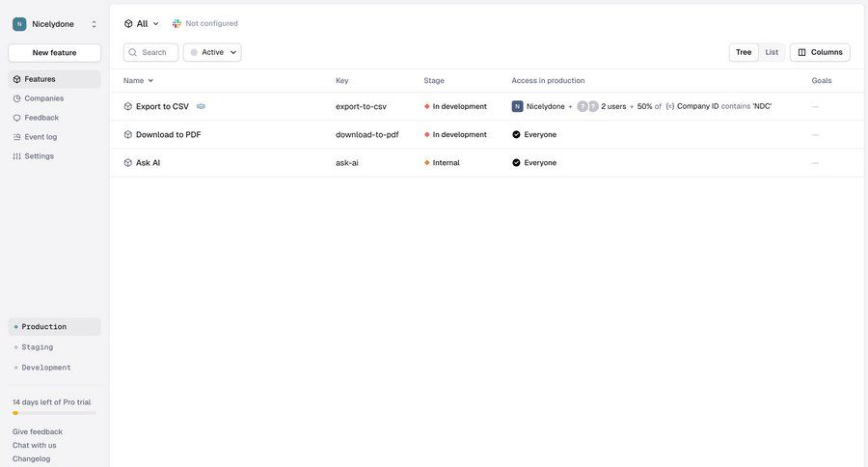Click the cube icon beside All
The image size is (868, 467).
point(128,24)
